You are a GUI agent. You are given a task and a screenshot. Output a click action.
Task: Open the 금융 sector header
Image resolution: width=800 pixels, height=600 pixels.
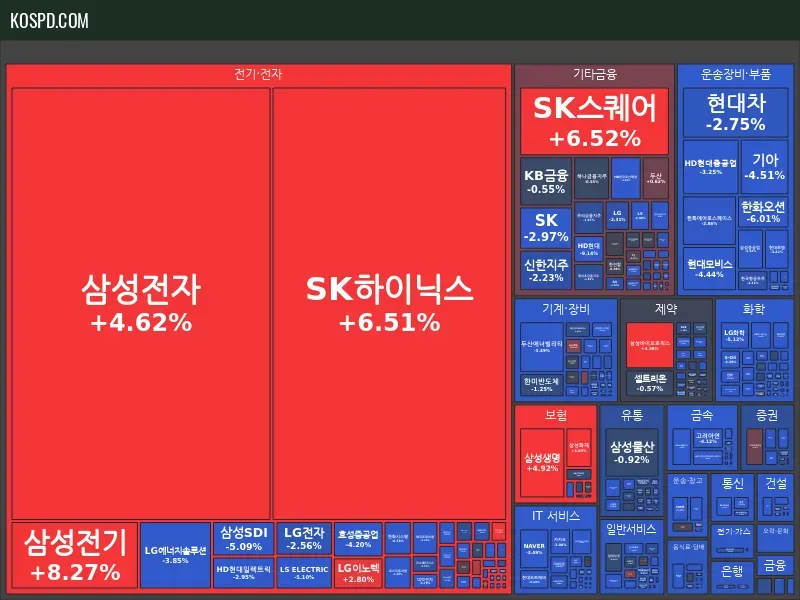[x=775, y=565]
